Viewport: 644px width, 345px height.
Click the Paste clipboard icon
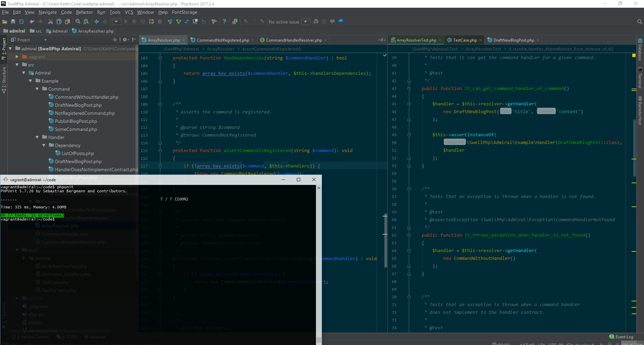coord(67,21)
